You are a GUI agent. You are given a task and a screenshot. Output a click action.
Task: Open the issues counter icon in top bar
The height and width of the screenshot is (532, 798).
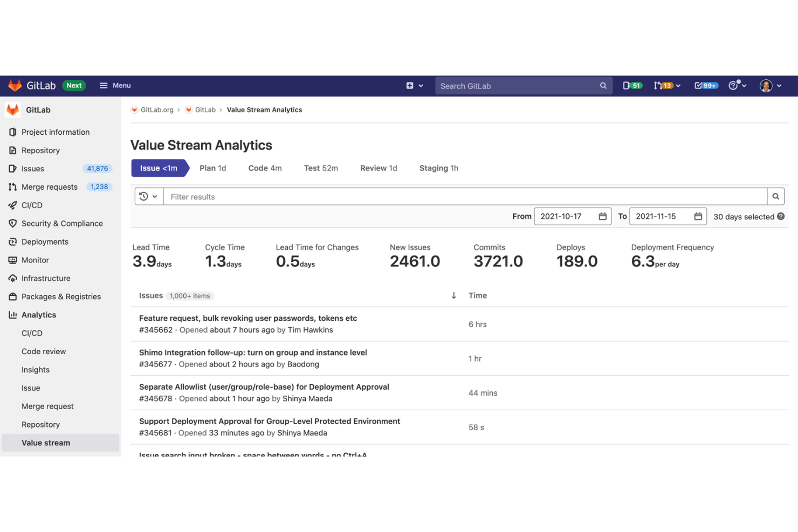(631, 85)
